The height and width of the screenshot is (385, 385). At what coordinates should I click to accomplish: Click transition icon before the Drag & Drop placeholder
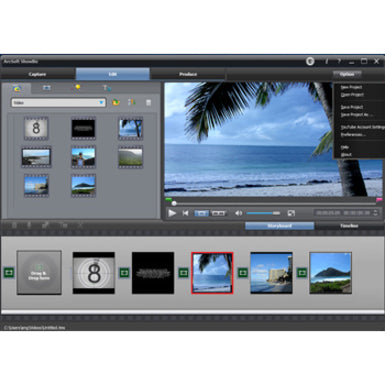9,273
